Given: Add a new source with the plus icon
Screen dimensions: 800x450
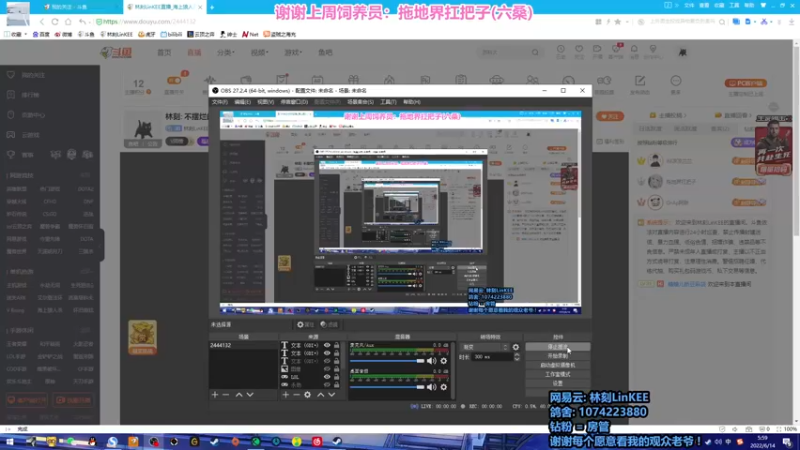Looking at the screenshot, I should (286, 395).
